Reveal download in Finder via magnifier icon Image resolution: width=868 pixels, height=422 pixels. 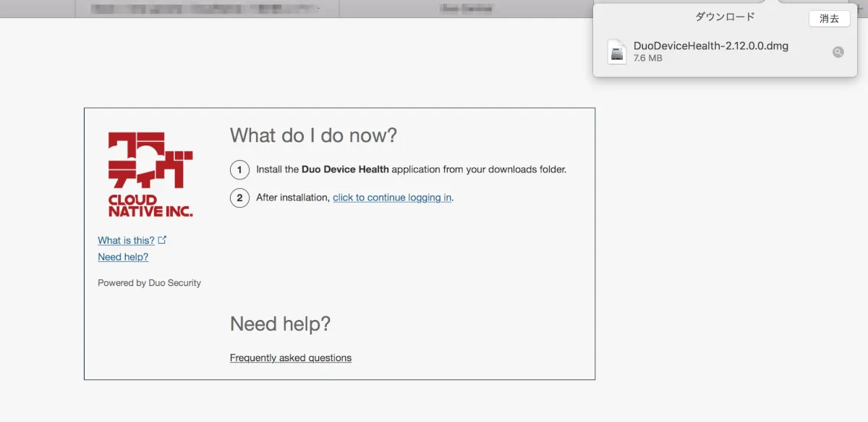coord(838,52)
